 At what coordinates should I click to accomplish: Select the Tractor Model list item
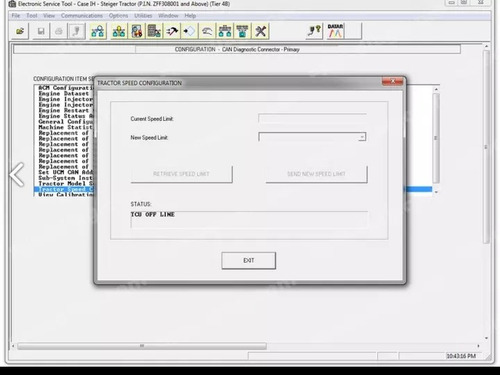point(66,184)
